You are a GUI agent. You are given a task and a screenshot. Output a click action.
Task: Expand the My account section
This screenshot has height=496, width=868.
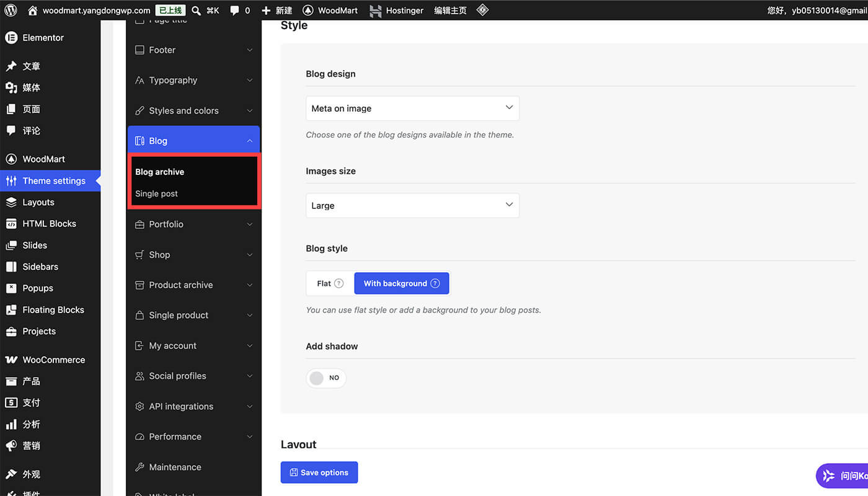click(x=193, y=346)
